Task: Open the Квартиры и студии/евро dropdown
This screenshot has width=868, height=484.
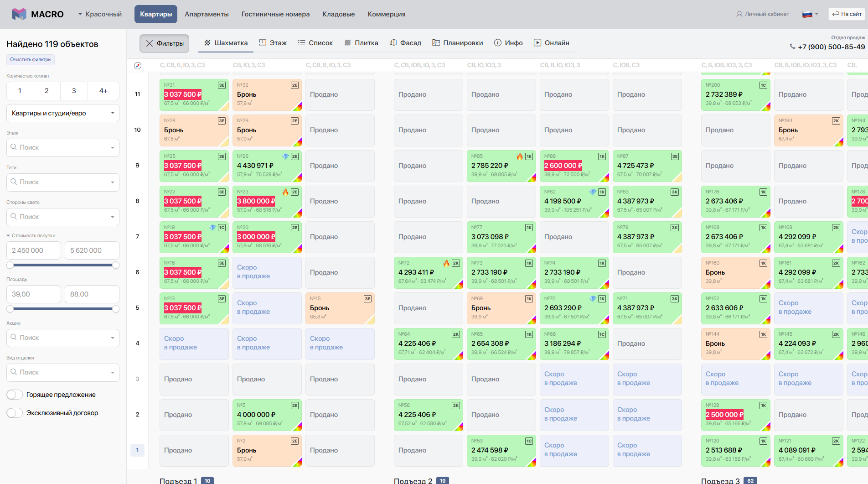Action: 63,113
